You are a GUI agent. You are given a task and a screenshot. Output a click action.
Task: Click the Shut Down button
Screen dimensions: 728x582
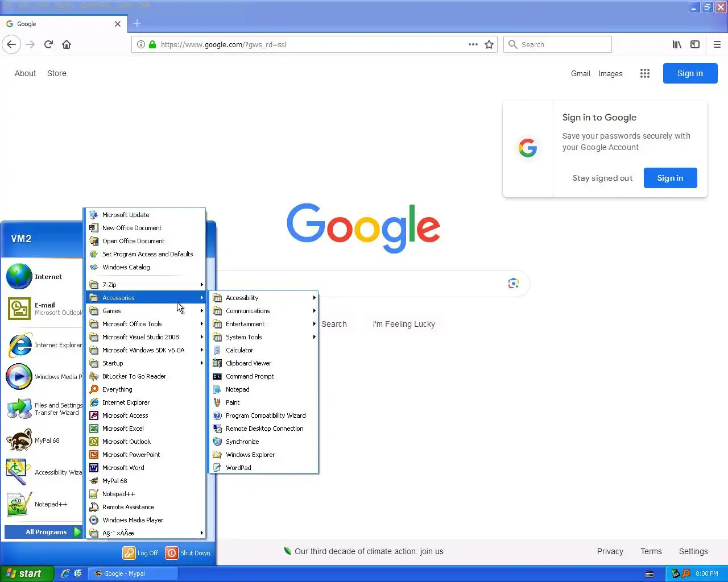click(188, 553)
